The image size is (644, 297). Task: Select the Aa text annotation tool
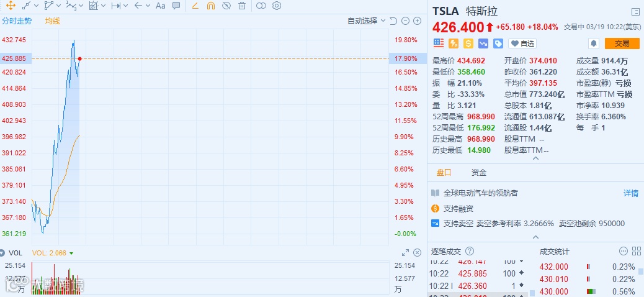(161, 6)
